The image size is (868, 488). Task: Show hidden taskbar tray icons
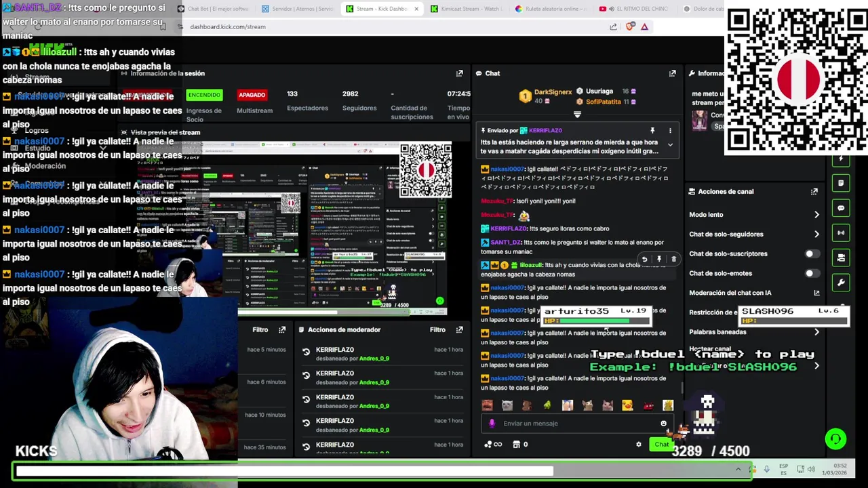[738, 469]
